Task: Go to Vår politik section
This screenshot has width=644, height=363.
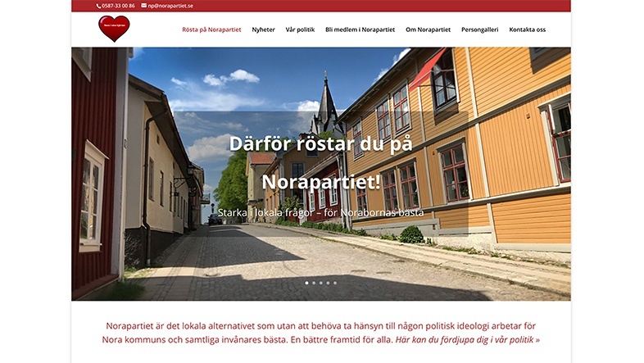Action: pyautogui.click(x=300, y=29)
